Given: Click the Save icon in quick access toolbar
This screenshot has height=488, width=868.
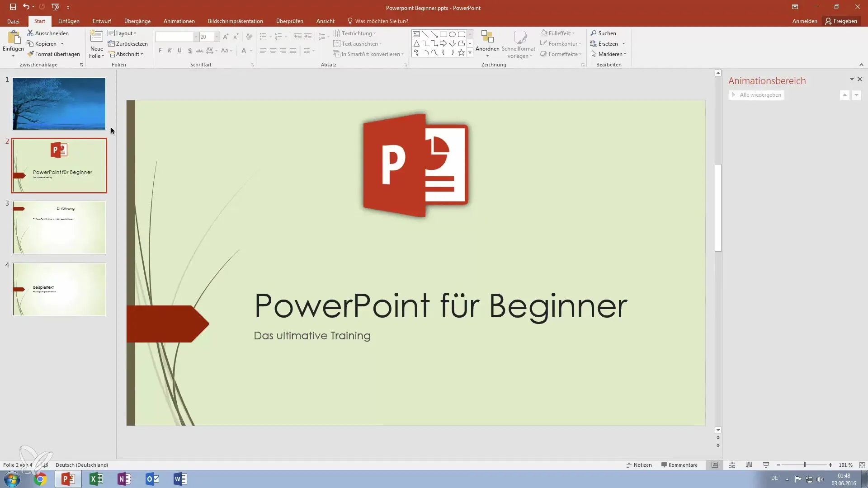Looking at the screenshot, I should pos(13,7).
